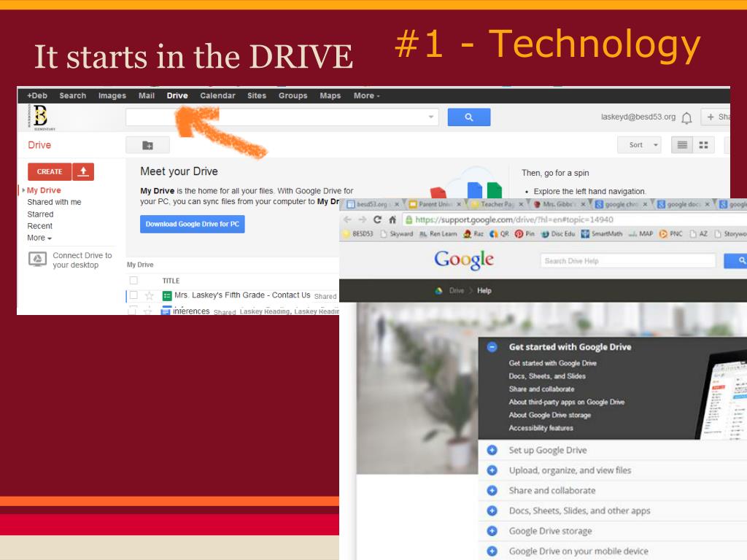The height and width of the screenshot is (560, 747).
Task: Open About Google Drive storage link
Action: 550,415
